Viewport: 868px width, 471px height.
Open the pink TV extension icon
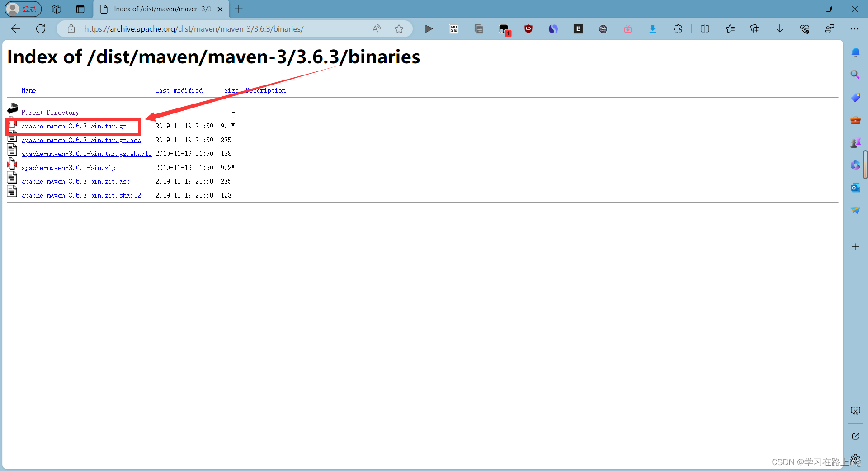pyautogui.click(x=628, y=29)
